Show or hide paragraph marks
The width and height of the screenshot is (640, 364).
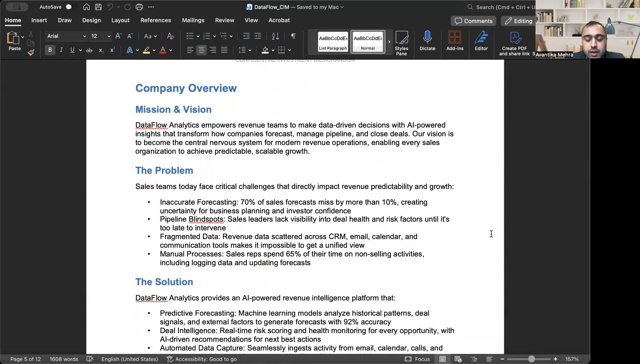293,36
